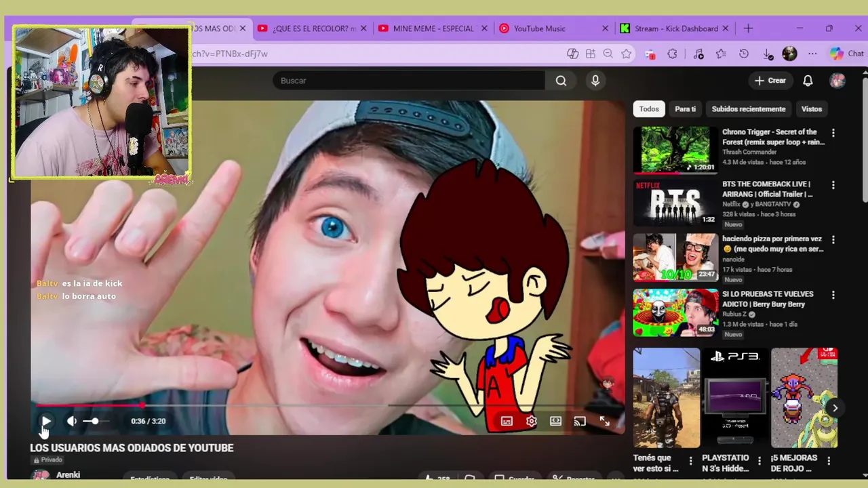Image resolution: width=868 pixels, height=488 pixels.
Task: Toggle subtitles in the video player
Action: point(507,421)
